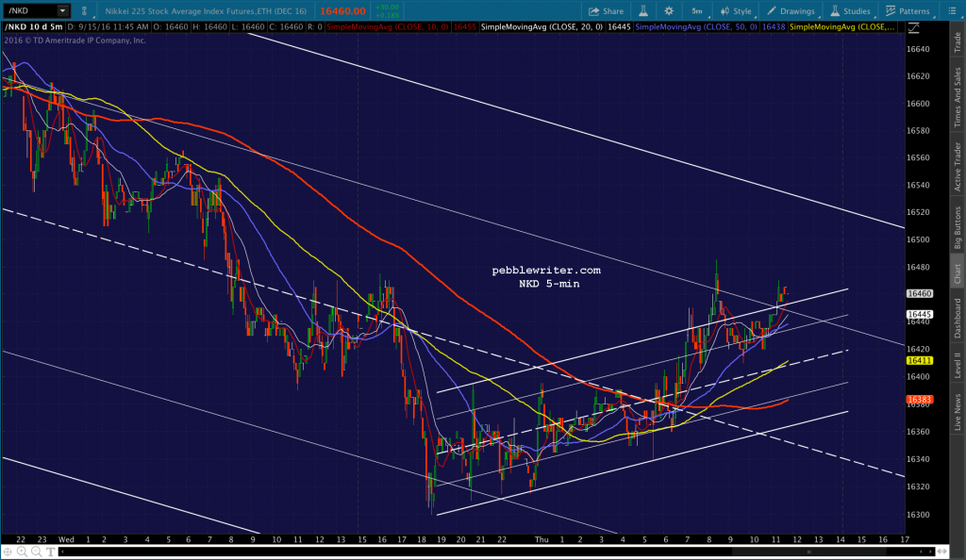Open the Patterns menu
This screenshot has height=560, width=966.
tap(908, 11)
